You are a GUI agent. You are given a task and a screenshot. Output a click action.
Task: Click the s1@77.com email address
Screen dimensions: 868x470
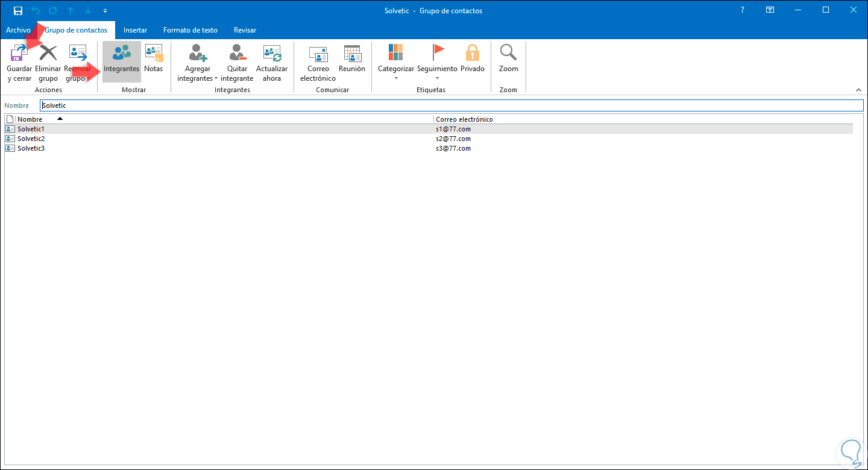tap(453, 129)
